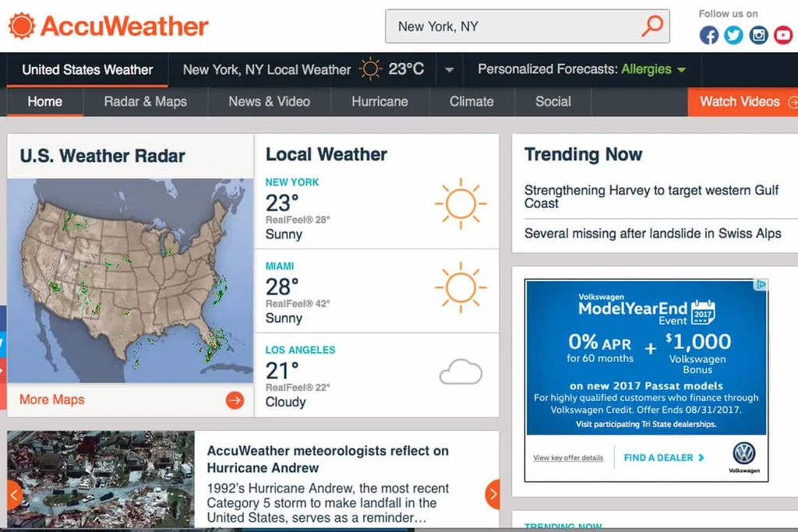Open the Allergies personalized forecasts dropdown

pyautogui.click(x=654, y=69)
